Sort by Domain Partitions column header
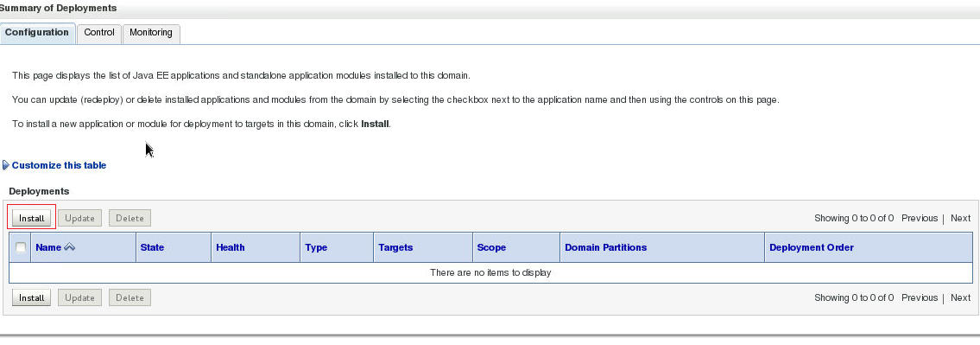The height and width of the screenshot is (345, 980). pos(605,247)
